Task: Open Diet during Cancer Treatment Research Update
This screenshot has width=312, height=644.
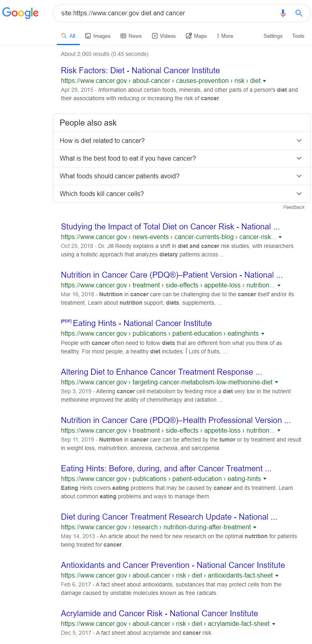Action: (169, 517)
